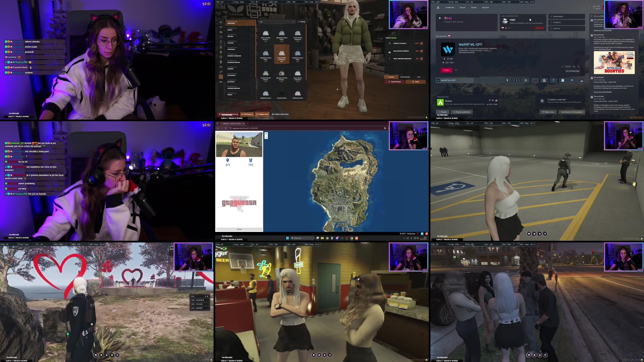Open the Forum menu item in FiveM
The height and width of the screenshot is (362, 644).
(463, 7)
